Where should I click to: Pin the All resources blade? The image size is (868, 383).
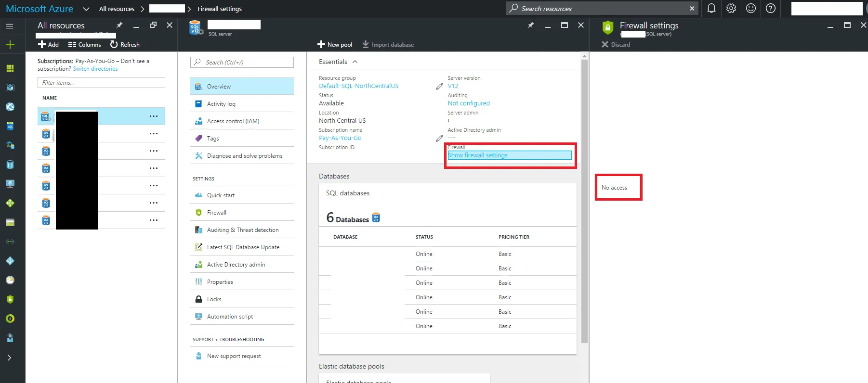coord(119,25)
